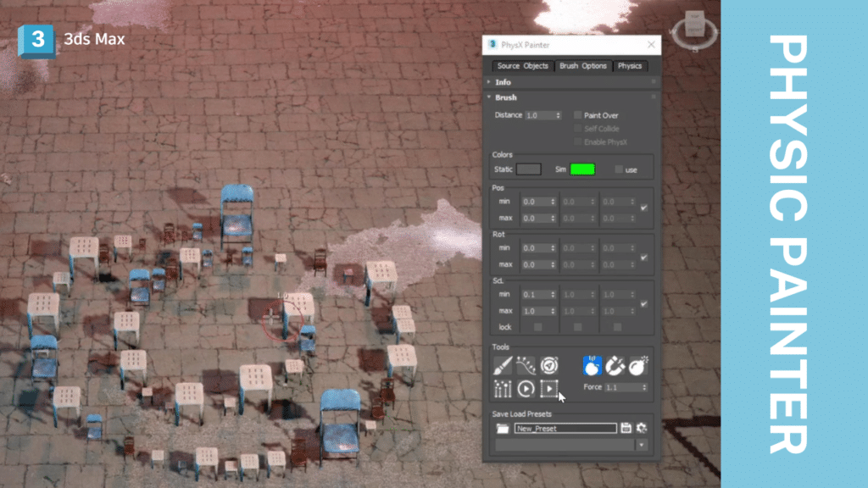The image size is (868, 488).
Task: Click the vertical sliders tool icon
Action: (x=503, y=389)
